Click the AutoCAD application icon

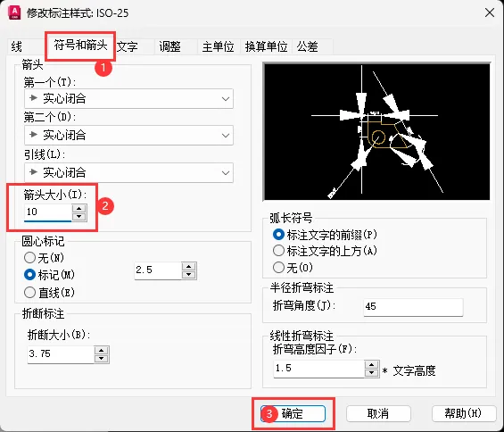click(x=14, y=12)
